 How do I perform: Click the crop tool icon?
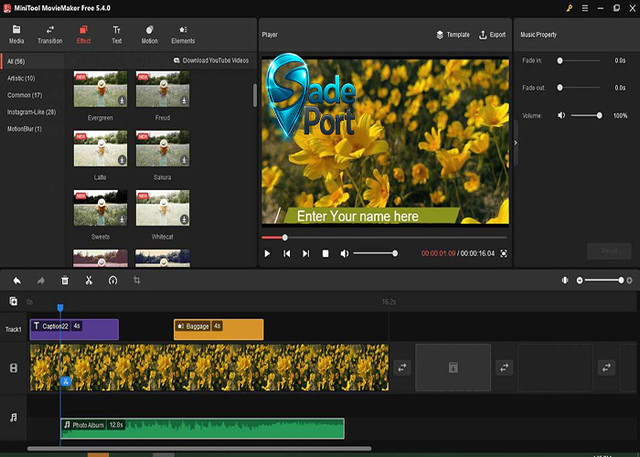click(x=137, y=280)
